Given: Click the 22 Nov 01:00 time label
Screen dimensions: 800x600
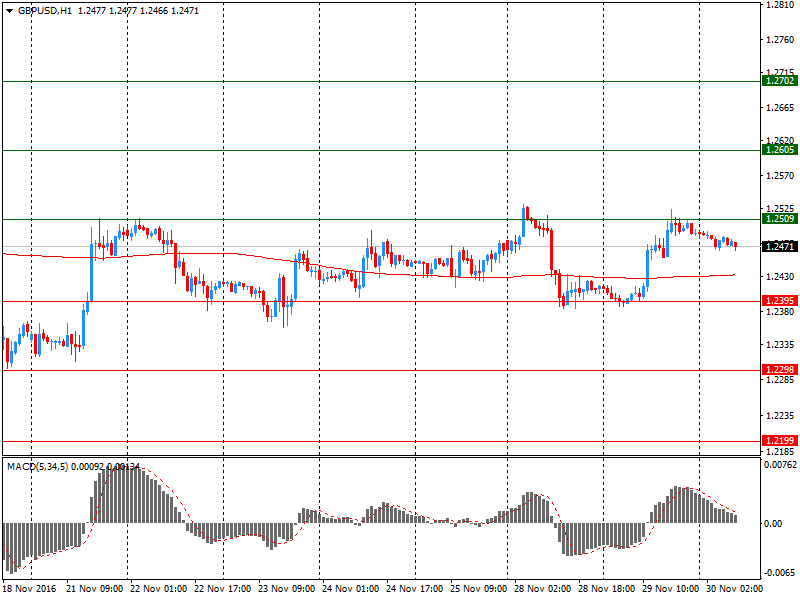Looking at the screenshot, I should [x=159, y=588].
